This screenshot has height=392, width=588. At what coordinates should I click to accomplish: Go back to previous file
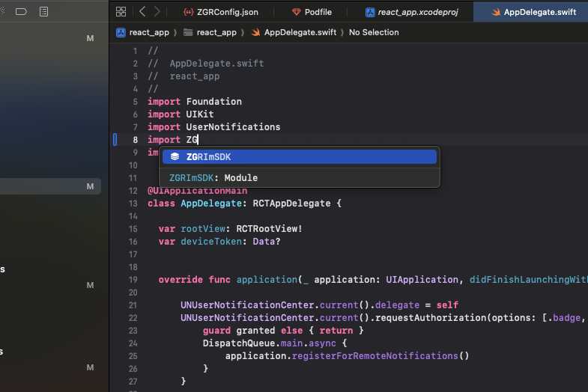(142, 12)
